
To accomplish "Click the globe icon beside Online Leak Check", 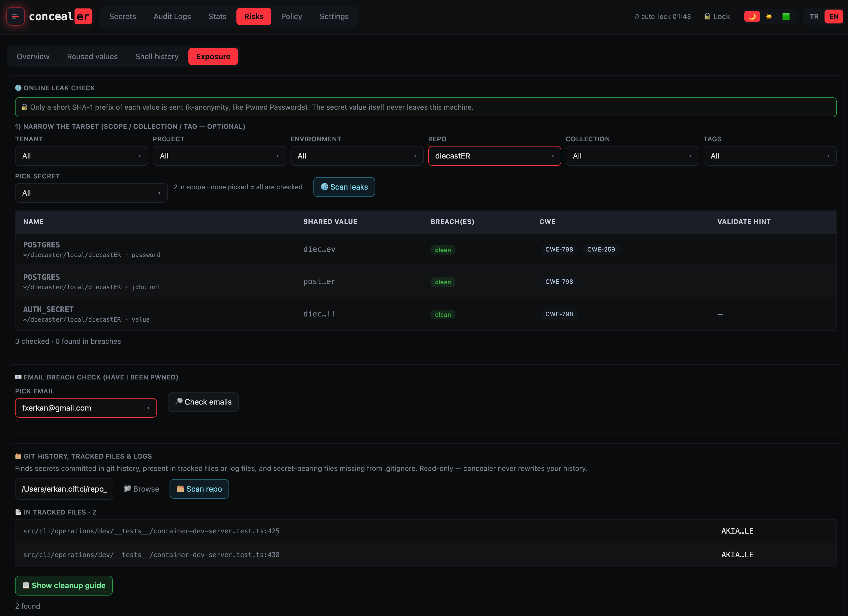I will [18, 88].
